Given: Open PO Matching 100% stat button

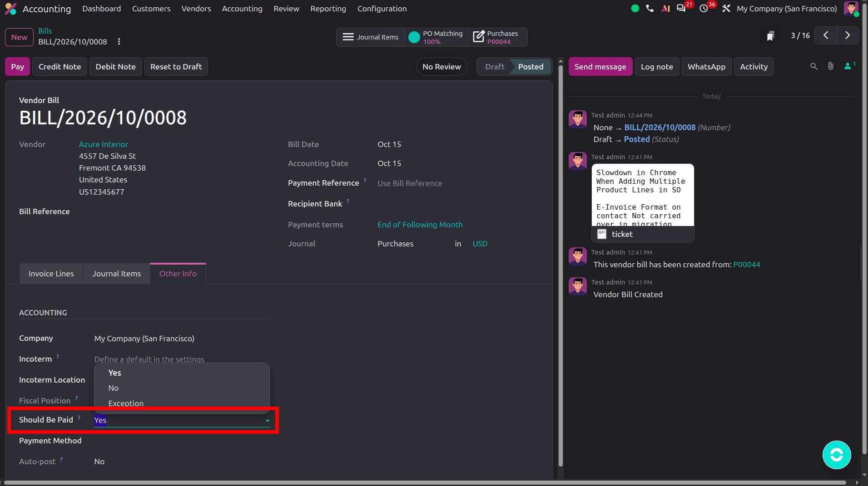Looking at the screenshot, I should 436,37.
